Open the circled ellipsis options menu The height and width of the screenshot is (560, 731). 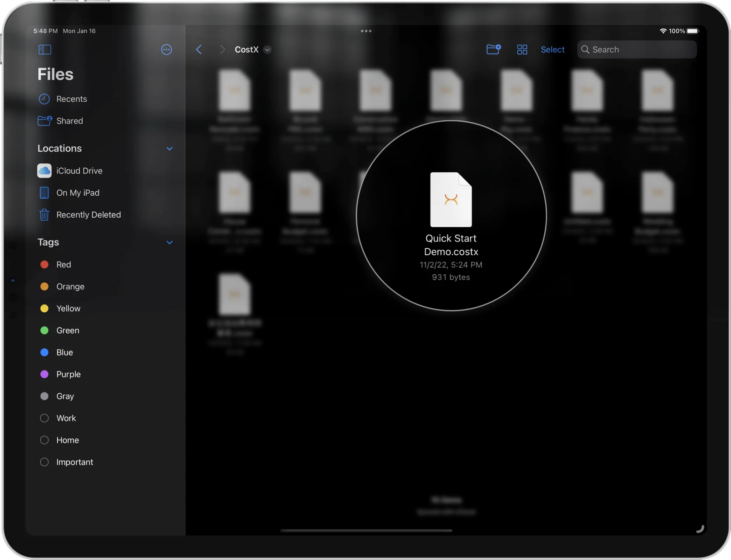166,50
